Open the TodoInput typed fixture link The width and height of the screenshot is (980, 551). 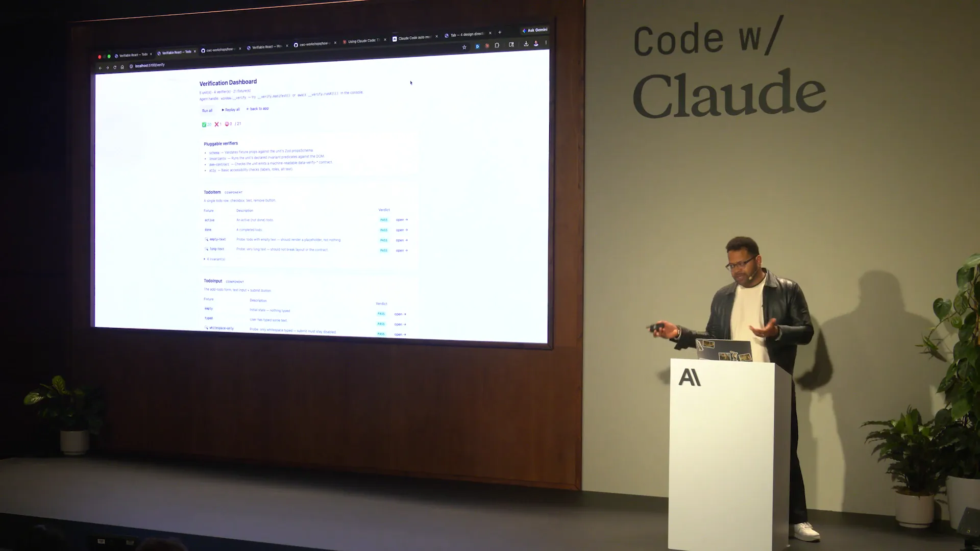tap(400, 324)
